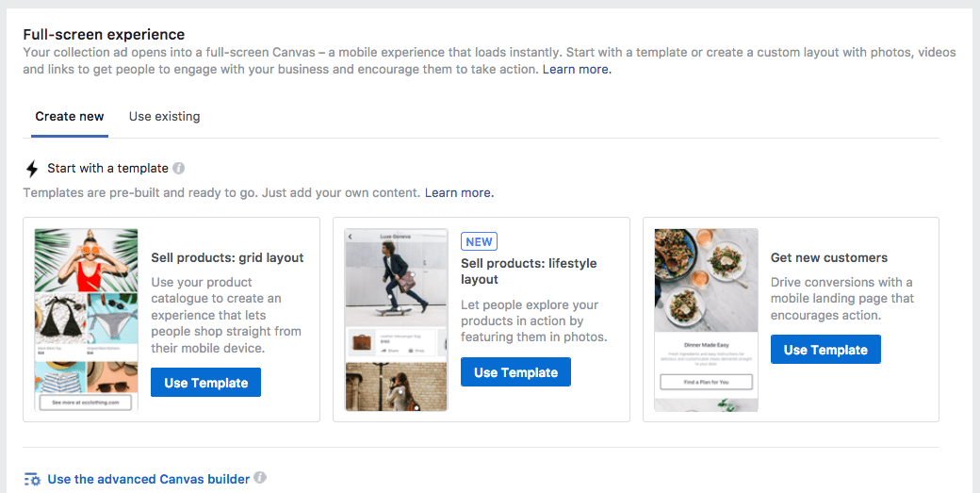This screenshot has height=493, width=980.
Task: Click the Sell products: lifestyle layout title
Action: (529, 271)
